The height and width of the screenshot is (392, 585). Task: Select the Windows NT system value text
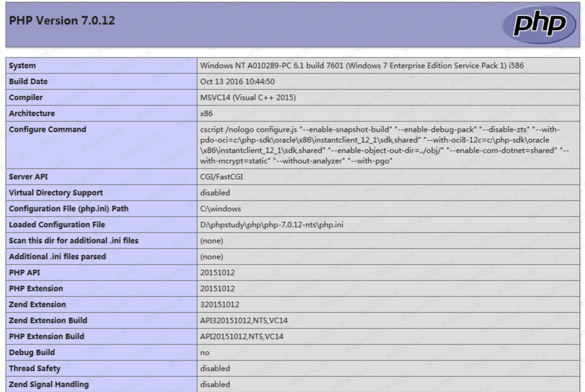click(361, 65)
